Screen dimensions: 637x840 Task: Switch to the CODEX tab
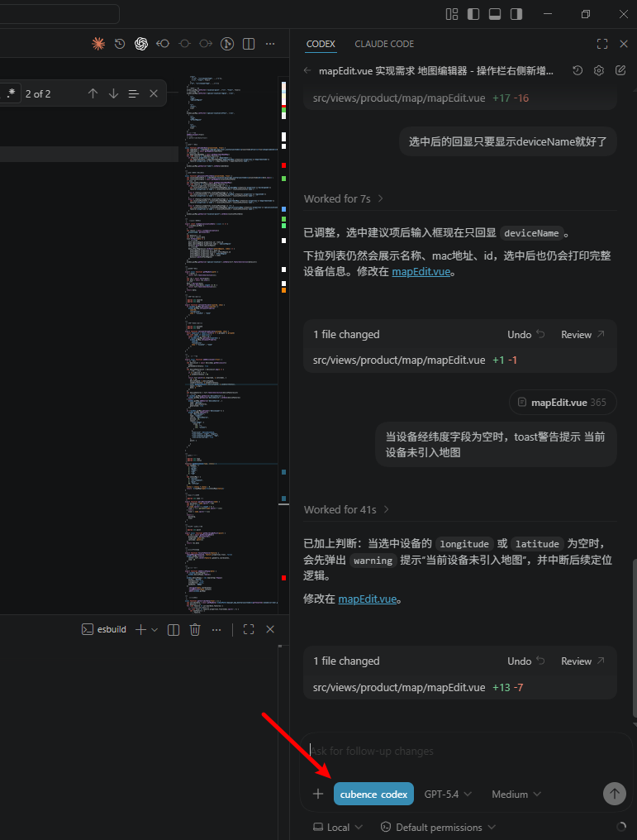click(321, 44)
